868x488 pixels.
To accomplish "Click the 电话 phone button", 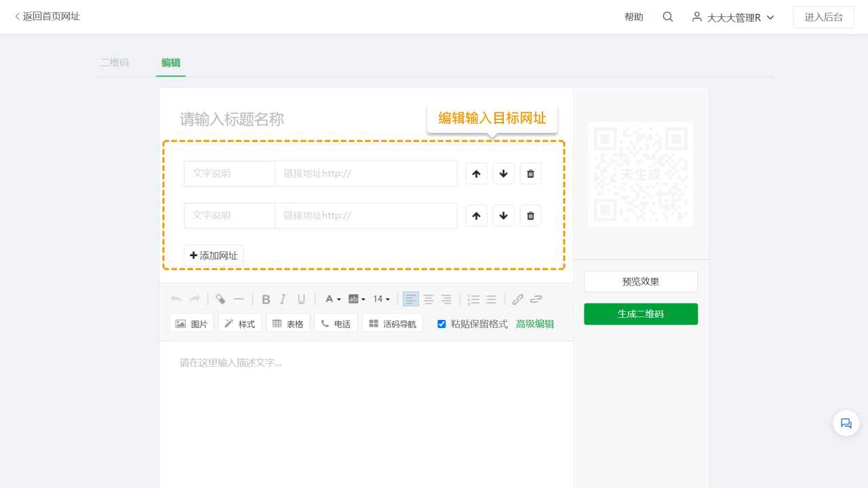I will tap(336, 323).
